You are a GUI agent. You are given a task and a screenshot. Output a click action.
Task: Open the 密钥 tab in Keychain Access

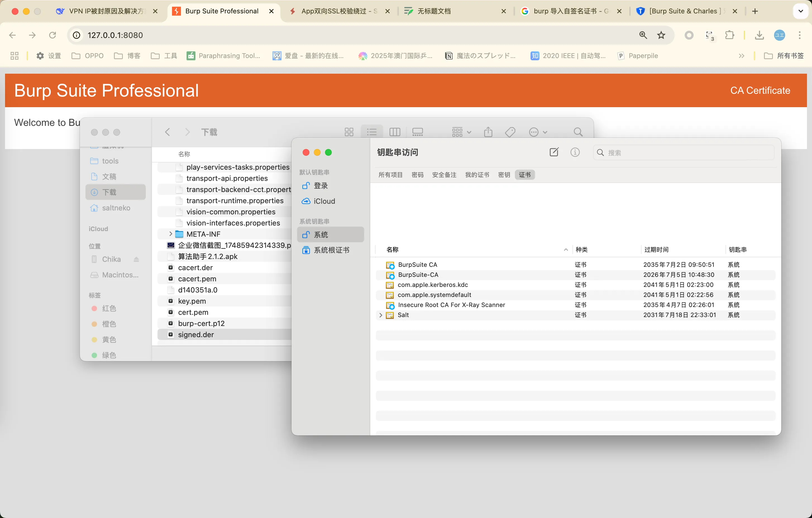(504, 175)
